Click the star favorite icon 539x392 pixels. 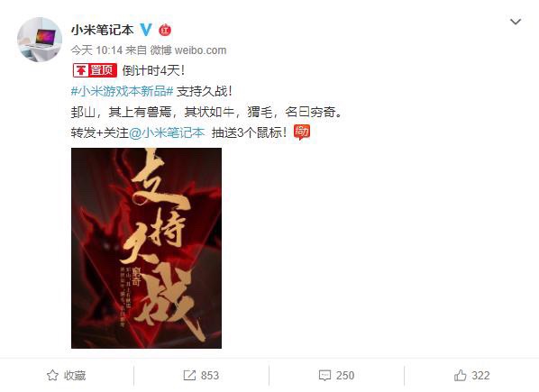(x=52, y=375)
